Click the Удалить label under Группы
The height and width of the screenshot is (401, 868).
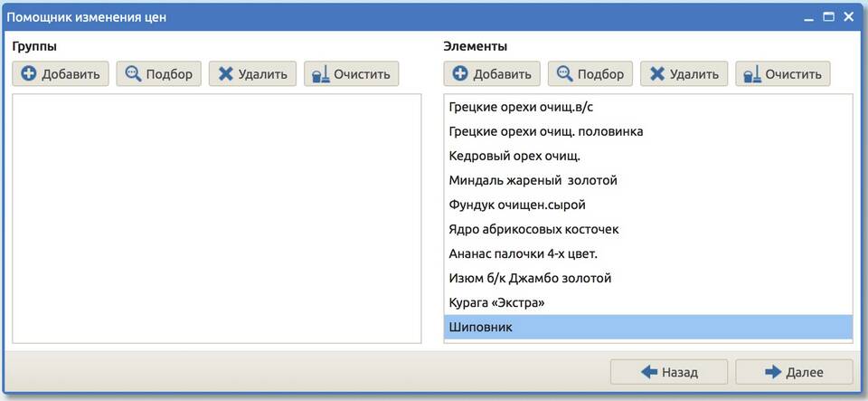[x=263, y=74]
